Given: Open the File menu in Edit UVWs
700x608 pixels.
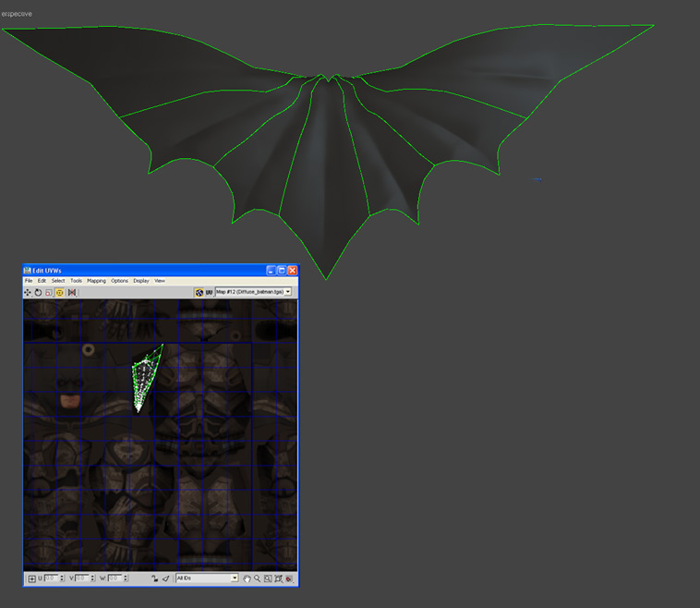Looking at the screenshot, I should pyautogui.click(x=29, y=281).
